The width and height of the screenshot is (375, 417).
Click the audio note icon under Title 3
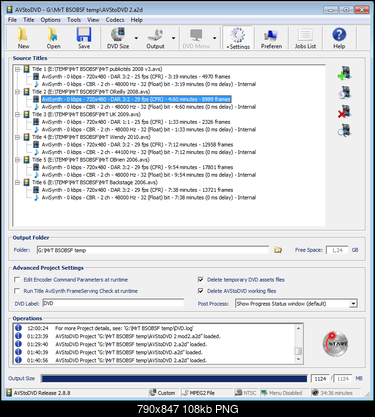[36, 129]
